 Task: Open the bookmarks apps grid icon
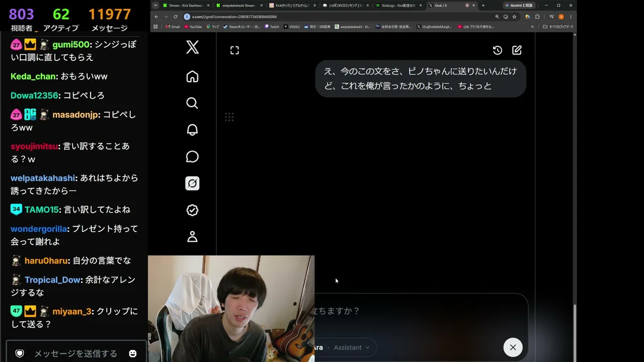coord(155,27)
